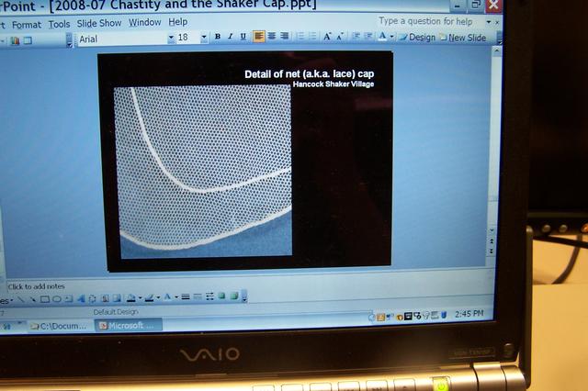588x391 pixels.
Task: Select Align Left in the formatting toolbar
Action: click(x=259, y=37)
